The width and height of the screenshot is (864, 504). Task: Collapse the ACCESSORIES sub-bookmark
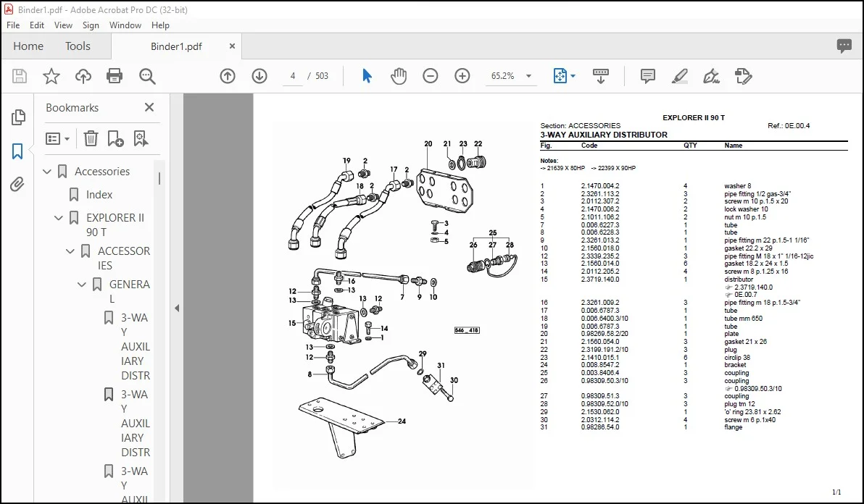click(x=70, y=251)
